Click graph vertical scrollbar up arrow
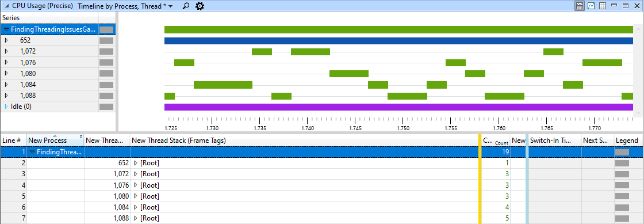Image resolution: width=644 pixels, height=224 pixels. point(638,29)
